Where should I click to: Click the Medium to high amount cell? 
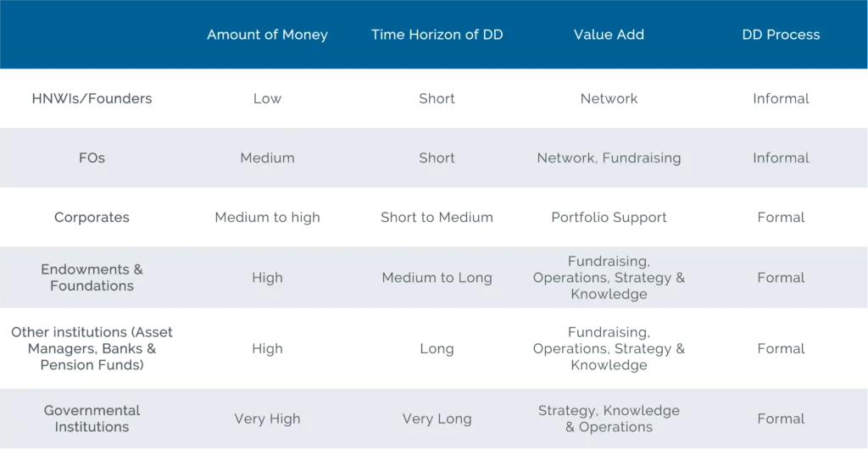point(267,218)
